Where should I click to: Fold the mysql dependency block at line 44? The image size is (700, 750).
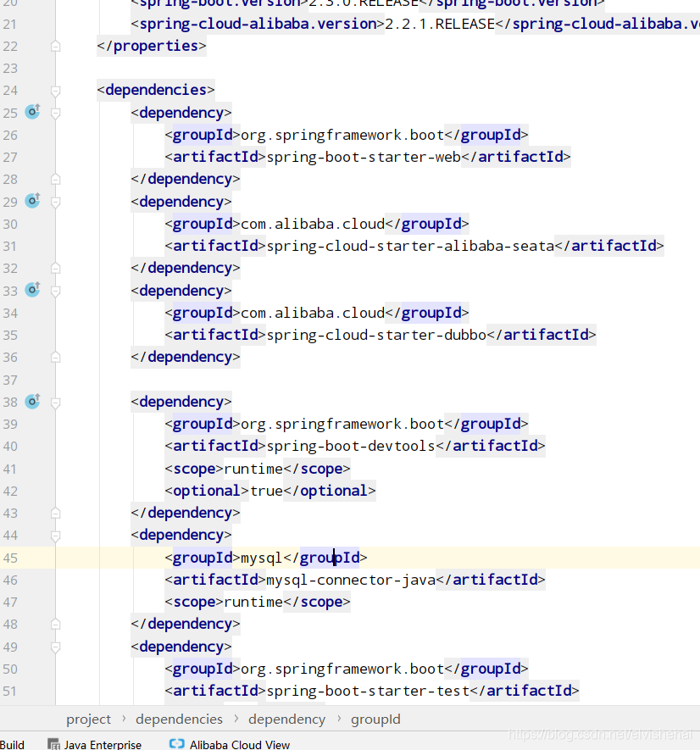point(55,536)
